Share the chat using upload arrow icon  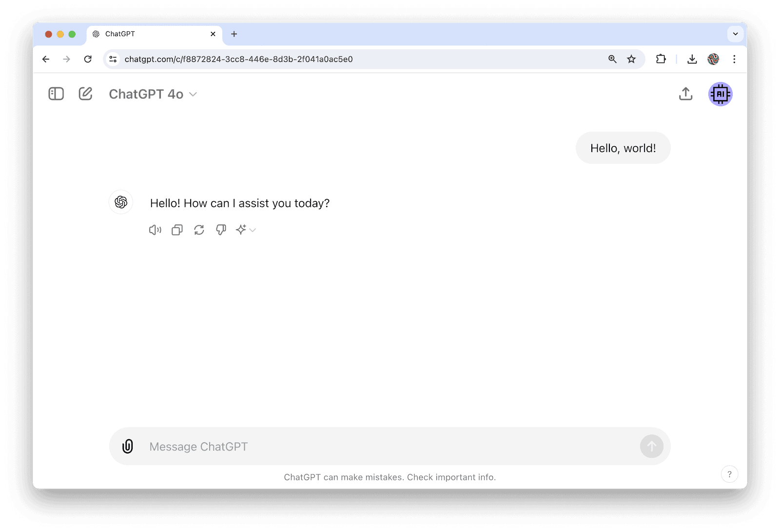pyautogui.click(x=685, y=94)
